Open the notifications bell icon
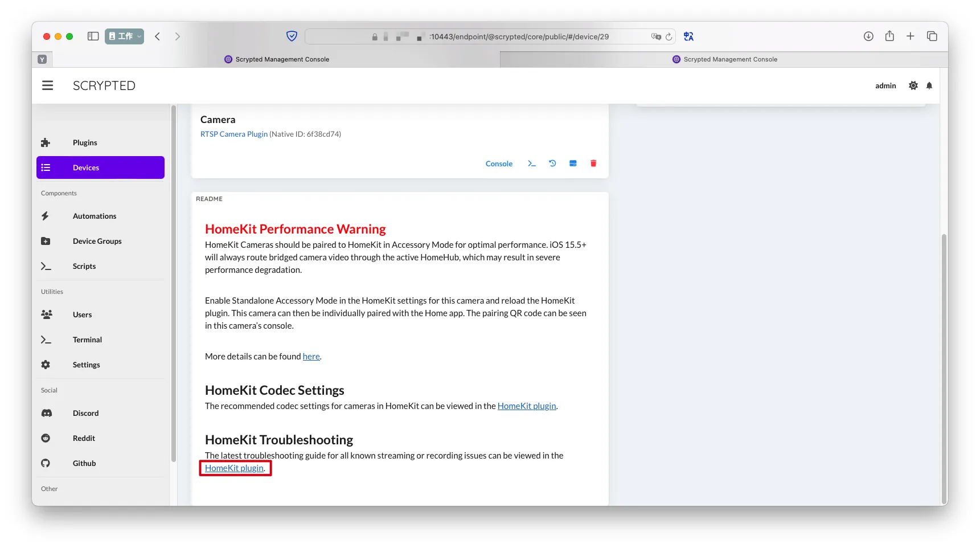 pyautogui.click(x=929, y=85)
